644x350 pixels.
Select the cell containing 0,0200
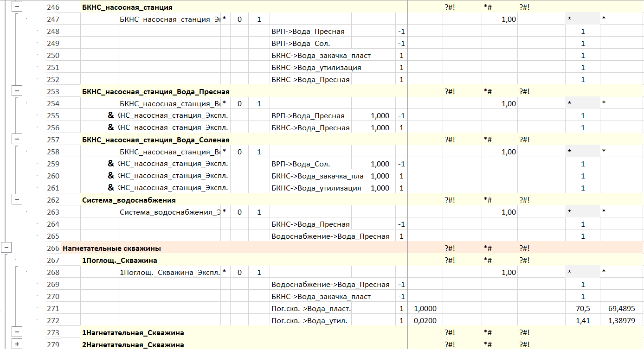point(425,321)
